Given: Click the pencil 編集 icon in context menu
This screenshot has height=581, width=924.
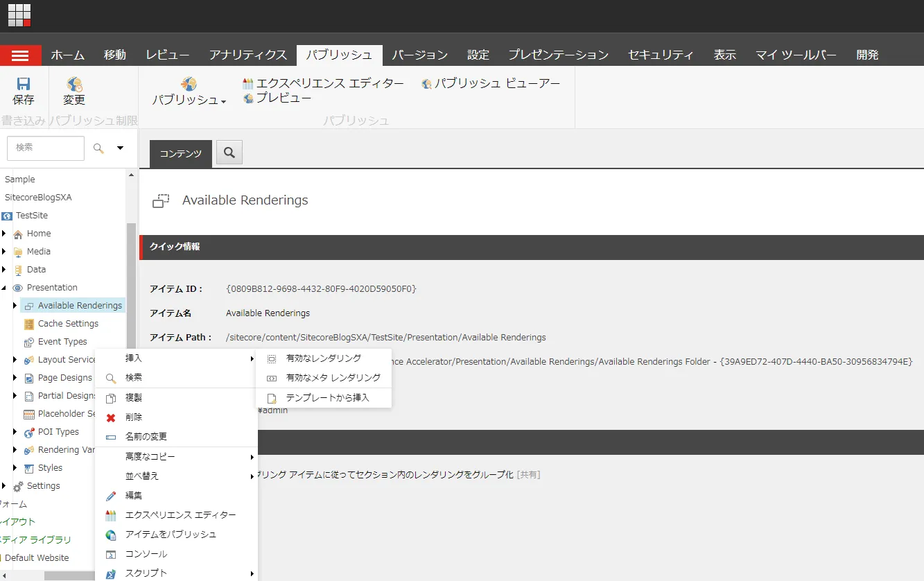Looking at the screenshot, I should pyautogui.click(x=111, y=496).
